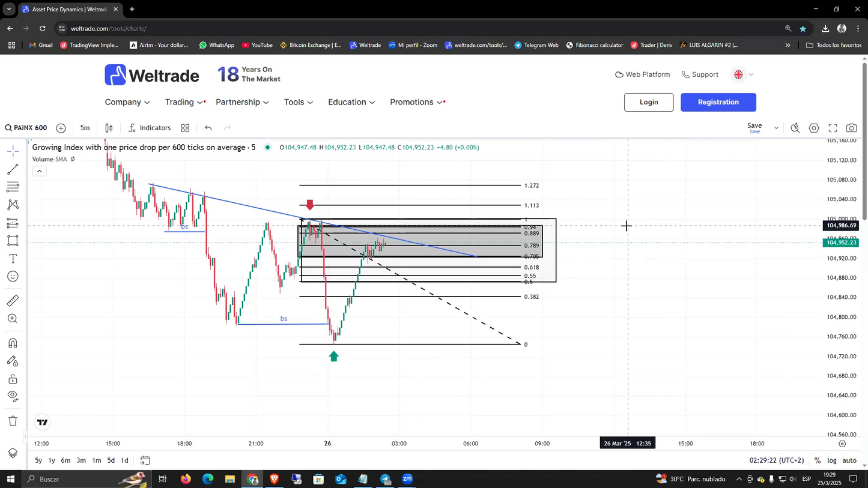Viewport: 868px width, 488px height.
Task: Toggle logarithmic scale with the log button
Action: 832,460
